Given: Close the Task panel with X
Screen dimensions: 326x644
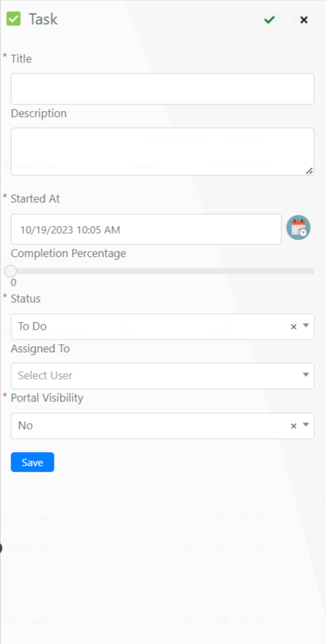Looking at the screenshot, I should pyautogui.click(x=304, y=20).
